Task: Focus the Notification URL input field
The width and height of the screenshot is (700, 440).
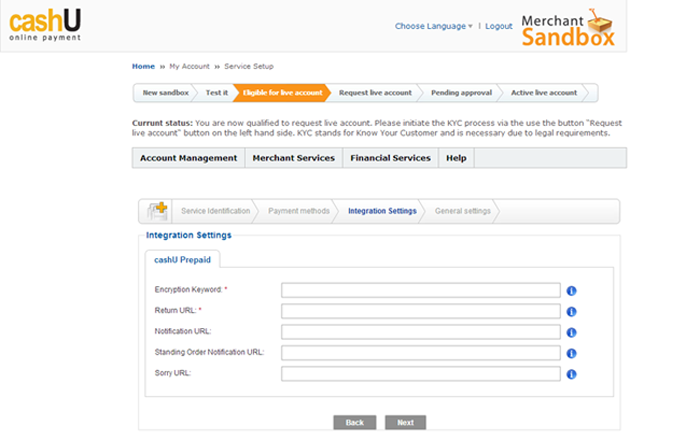Action: pos(421,332)
